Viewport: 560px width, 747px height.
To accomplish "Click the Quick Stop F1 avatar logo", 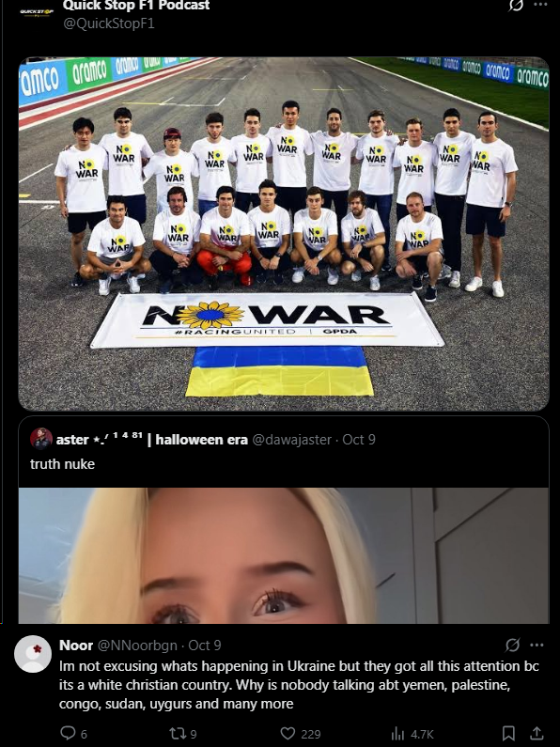I will point(37,12).
